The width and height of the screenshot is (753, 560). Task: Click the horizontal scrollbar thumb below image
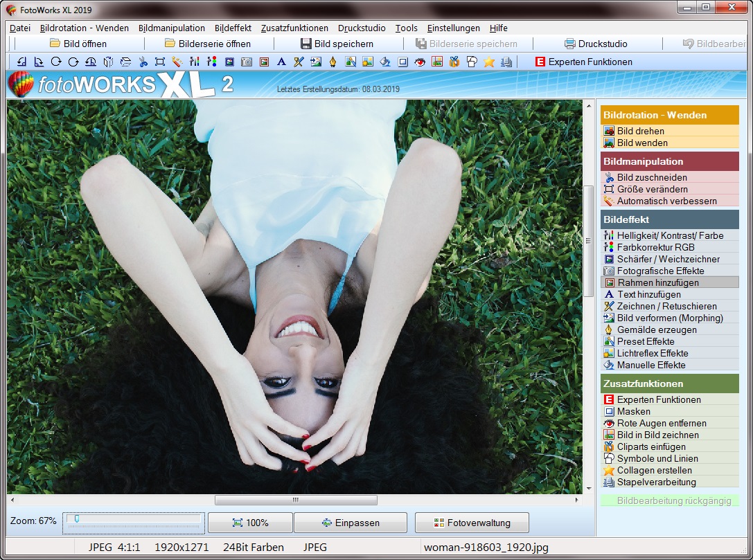pyautogui.click(x=296, y=500)
